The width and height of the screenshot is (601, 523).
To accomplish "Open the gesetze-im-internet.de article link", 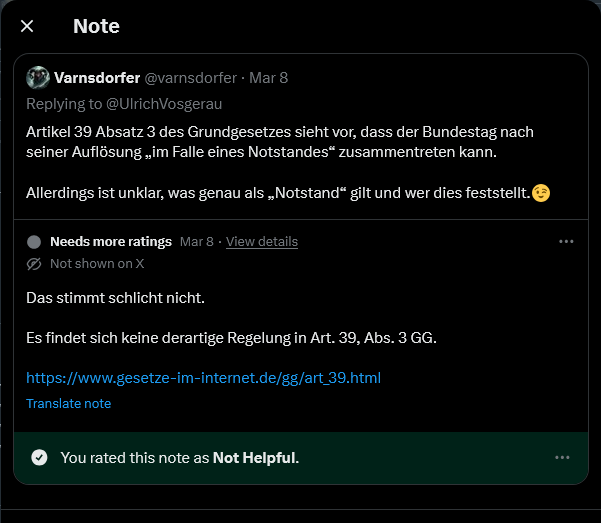I will click(203, 378).
